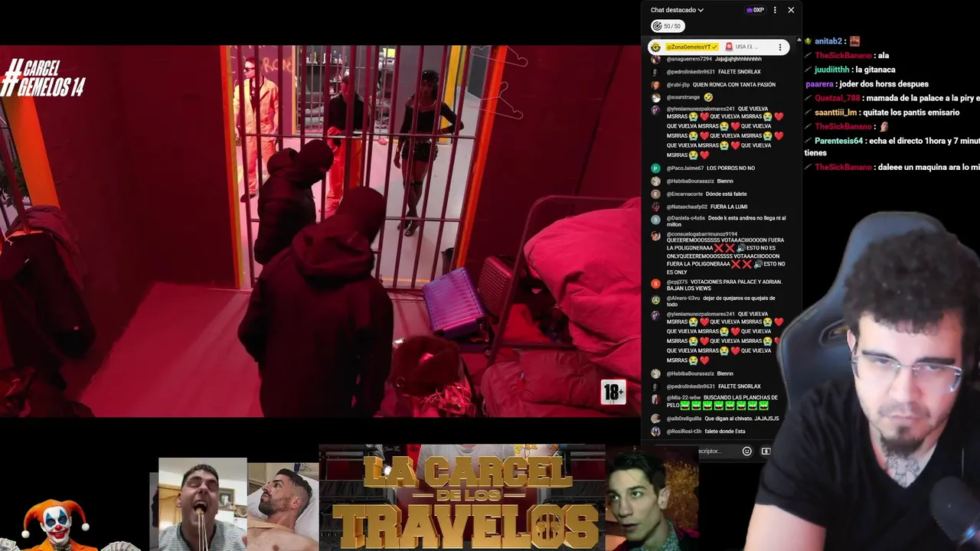
Task: Click Twitch chat username Quetzal_788
Action: [x=838, y=98]
